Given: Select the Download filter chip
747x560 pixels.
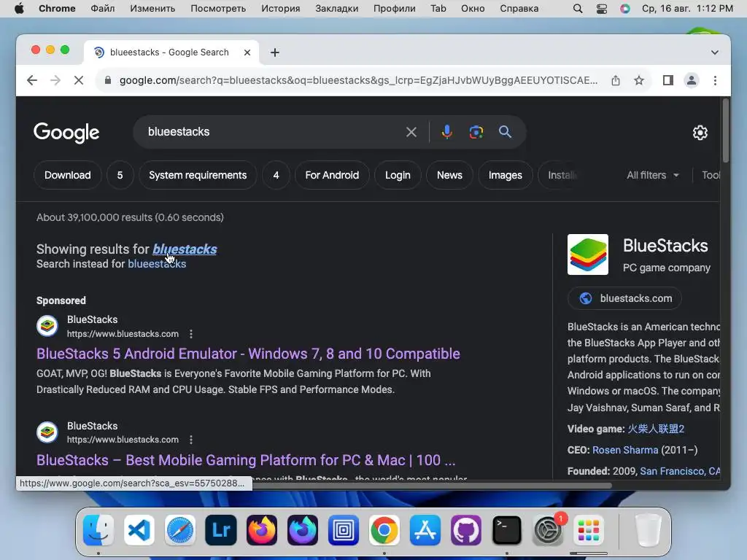Looking at the screenshot, I should 68,175.
